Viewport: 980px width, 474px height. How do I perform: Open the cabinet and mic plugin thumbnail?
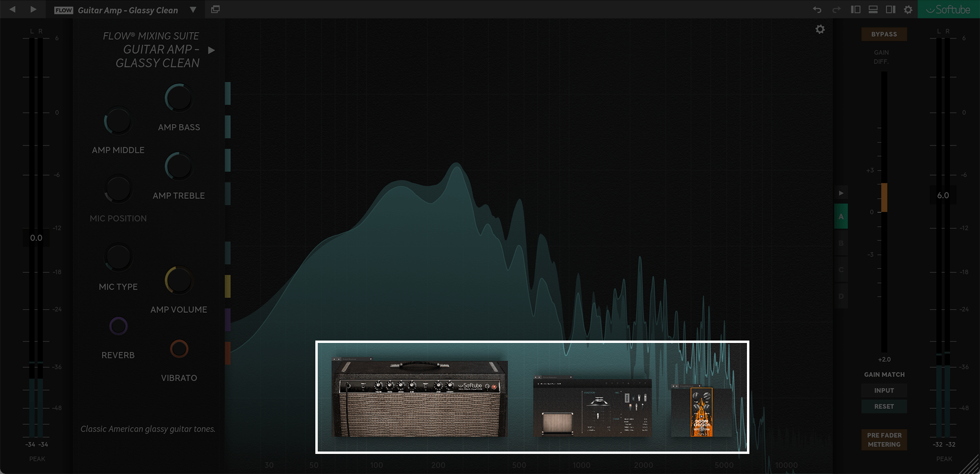(x=592, y=407)
